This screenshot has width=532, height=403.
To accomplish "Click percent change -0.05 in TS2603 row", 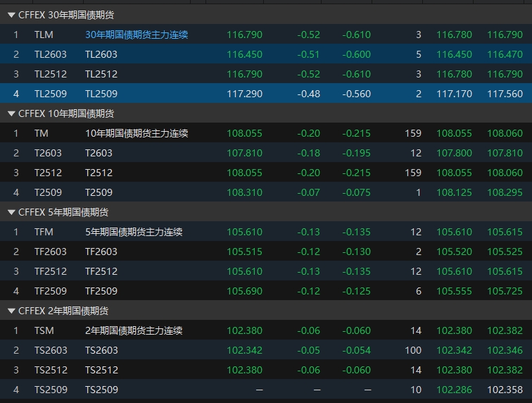I will [x=308, y=350].
